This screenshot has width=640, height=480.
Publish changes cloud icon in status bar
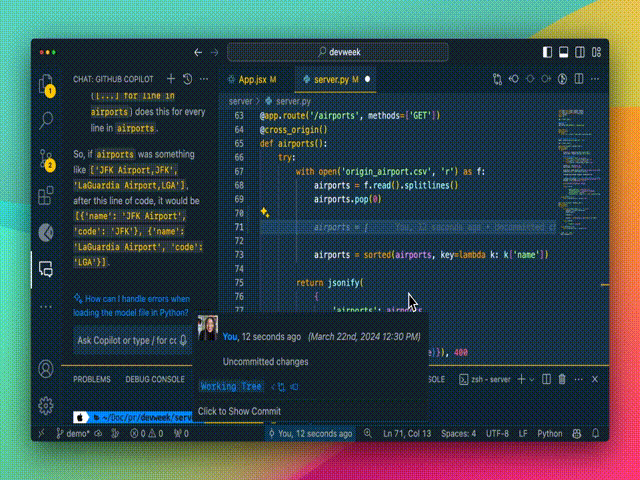(98, 433)
